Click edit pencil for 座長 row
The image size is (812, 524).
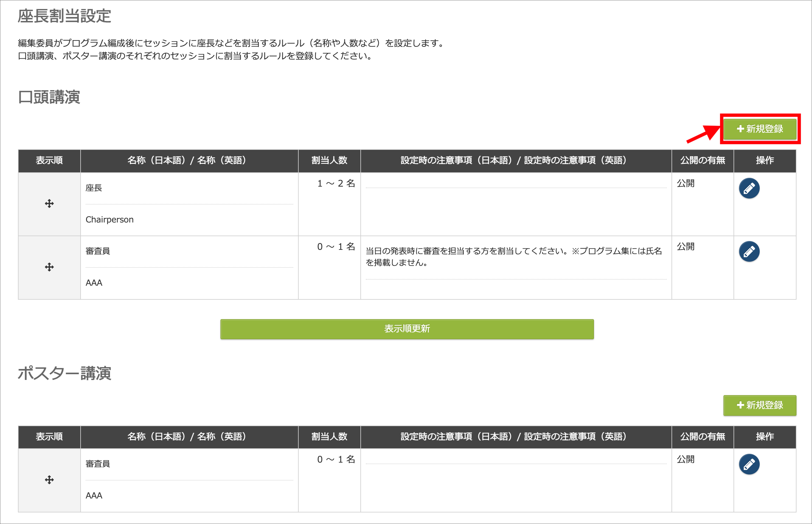click(x=749, y=188)
